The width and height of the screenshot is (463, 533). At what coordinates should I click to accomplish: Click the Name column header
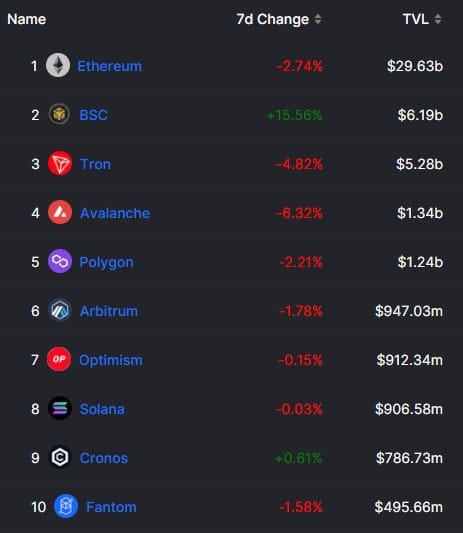[x=27, y=19]
